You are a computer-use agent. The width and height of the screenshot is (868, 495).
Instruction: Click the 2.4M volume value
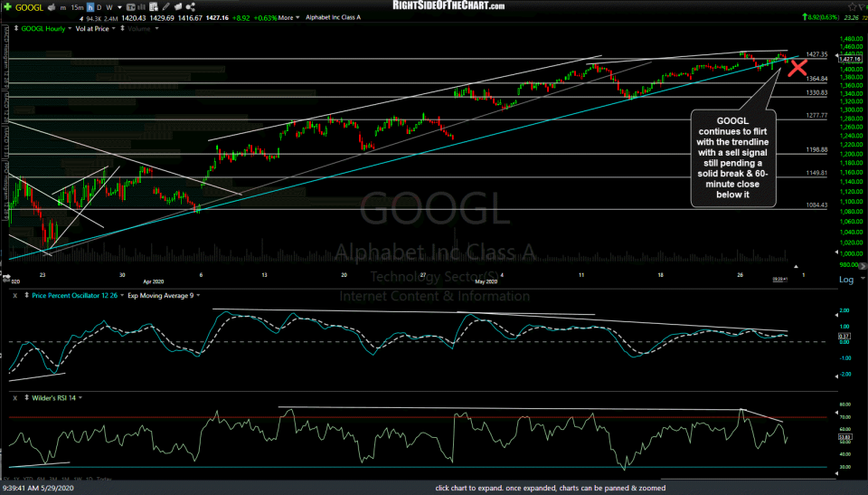click(x=110, y=18)
